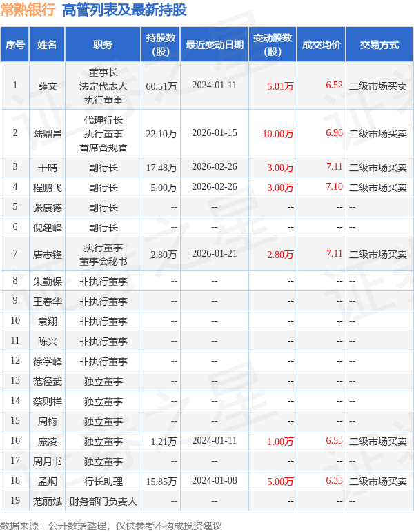Select the name 张康德
The width and height of the screenshot is (414, 532).
click(47, 207)
